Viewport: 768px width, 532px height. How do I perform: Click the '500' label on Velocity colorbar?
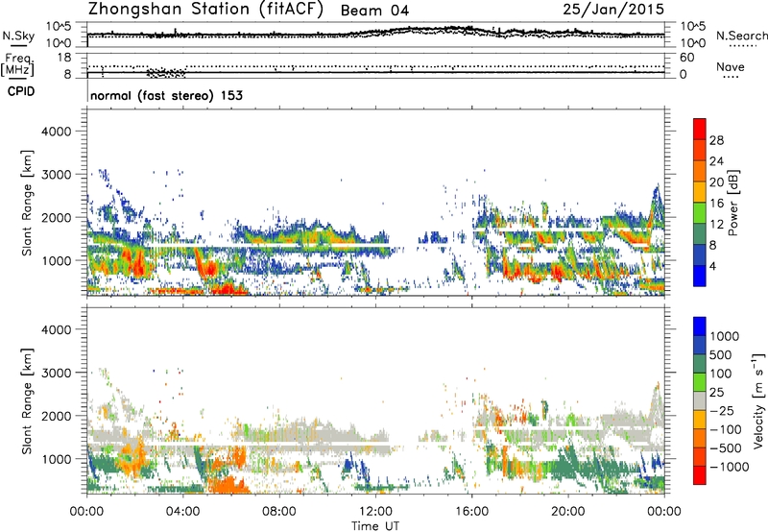720,354
